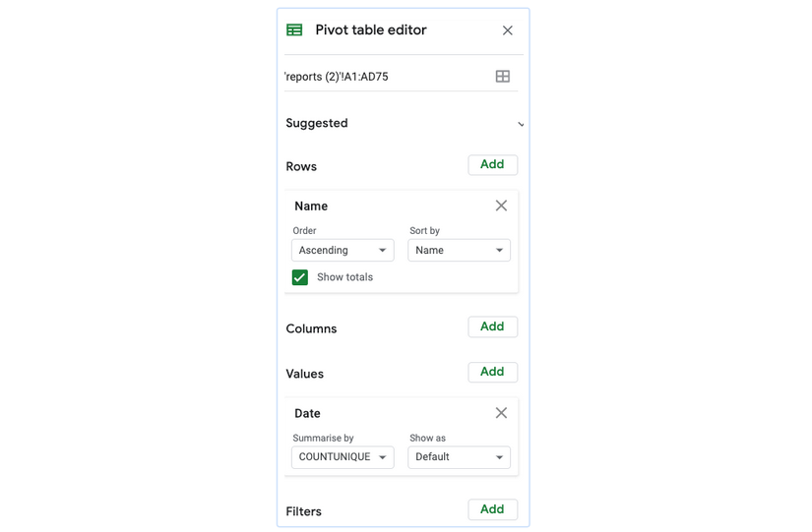This screenshot has height=532, width=812.
Task: Click the Name field card title
Action: 311,207
